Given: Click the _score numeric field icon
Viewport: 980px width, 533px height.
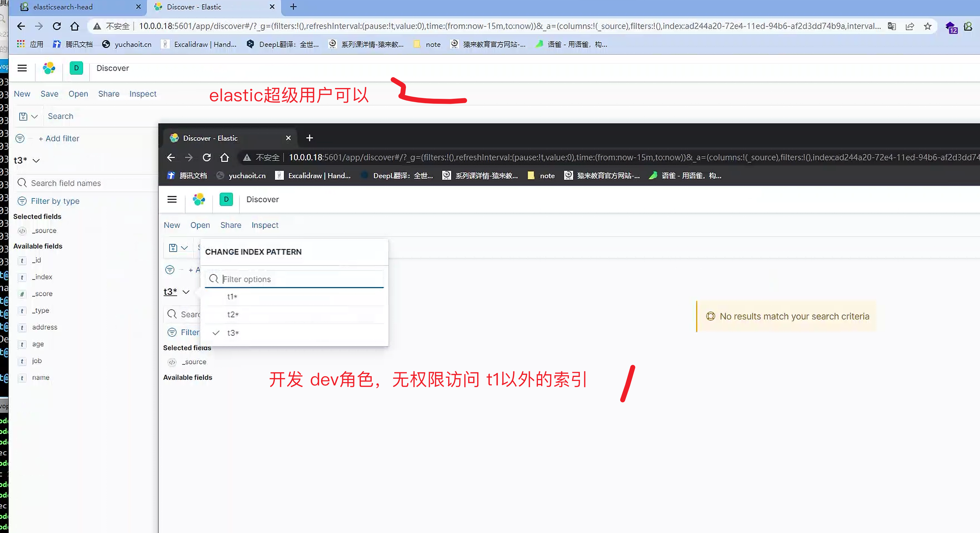Looking at the screenshot, I should pyautogui.click(x=22, y=294).
